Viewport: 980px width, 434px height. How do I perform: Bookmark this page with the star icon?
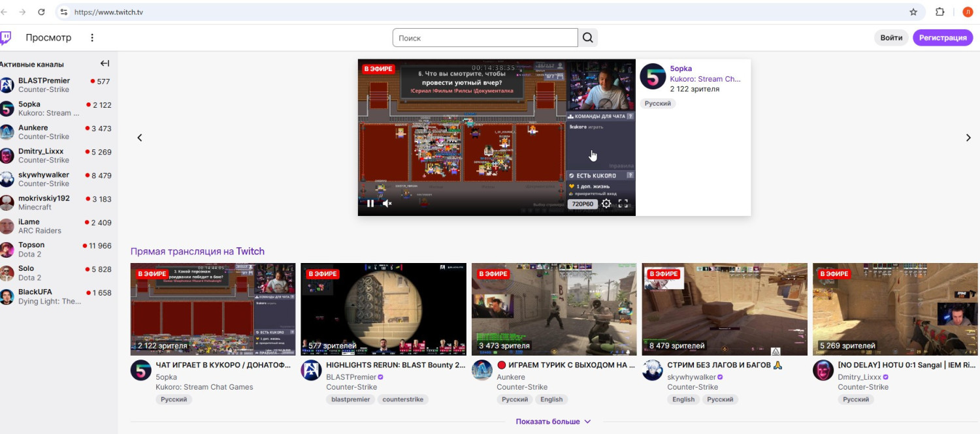point(913,12)
